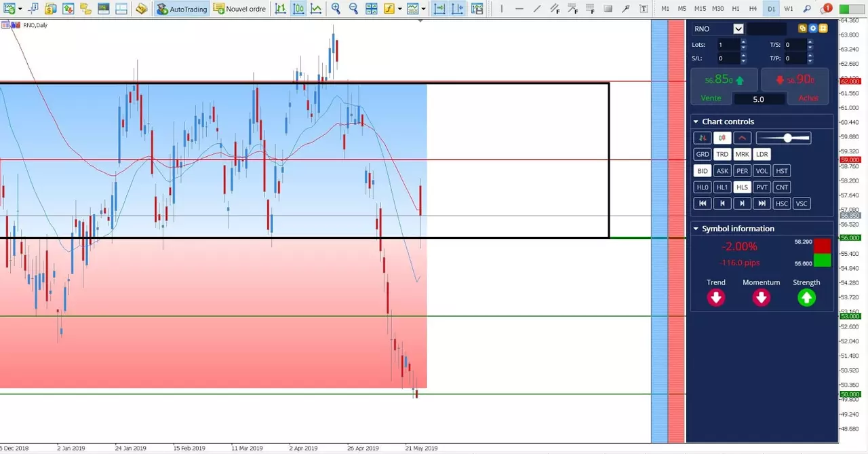This screenshot has width=868, height=454.
Task: Switch to H4 timeframe
Action: tap(753, 9)
